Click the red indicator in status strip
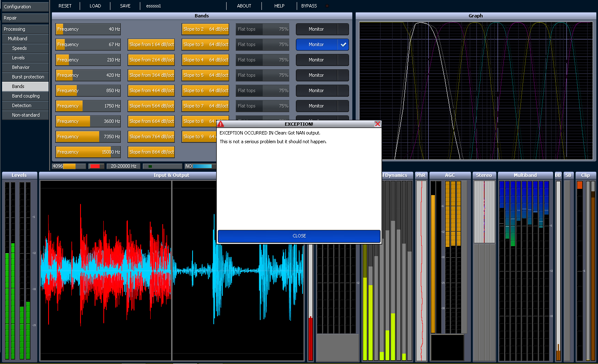 pyautogui.click(x=96, y=166)
